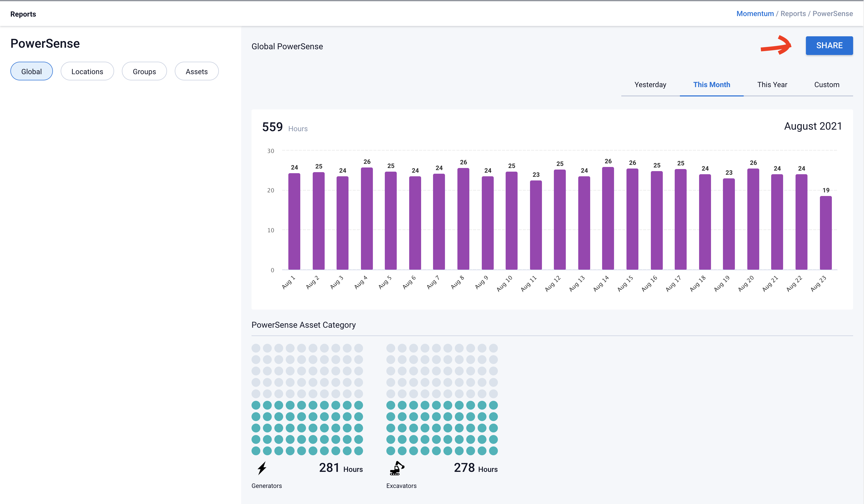Select the Locations filter chip
The width and height of the screenshot is (864, 504).
87,71
